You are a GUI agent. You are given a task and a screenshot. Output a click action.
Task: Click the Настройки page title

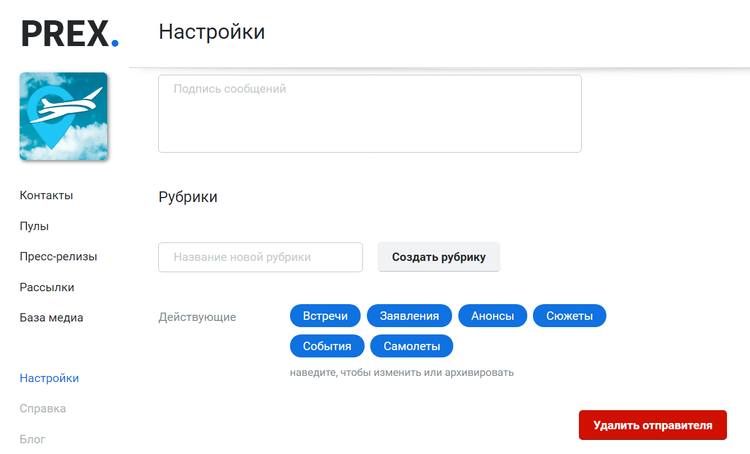tap(212, 32)
